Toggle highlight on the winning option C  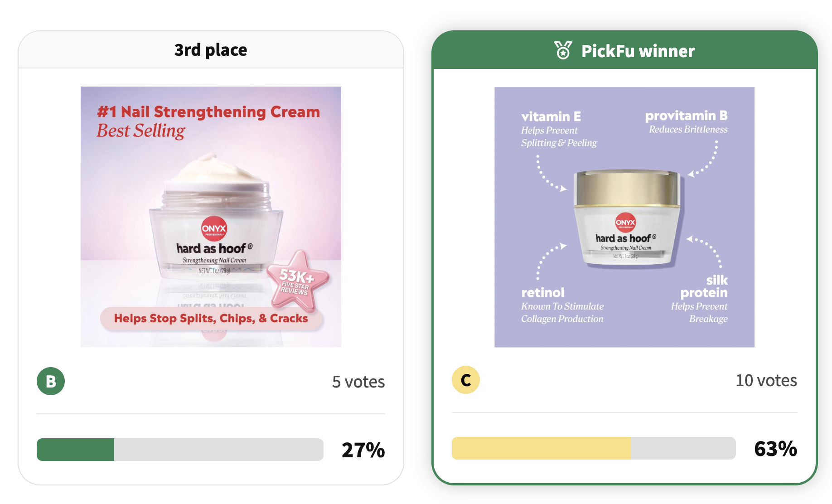pos(466,380)
